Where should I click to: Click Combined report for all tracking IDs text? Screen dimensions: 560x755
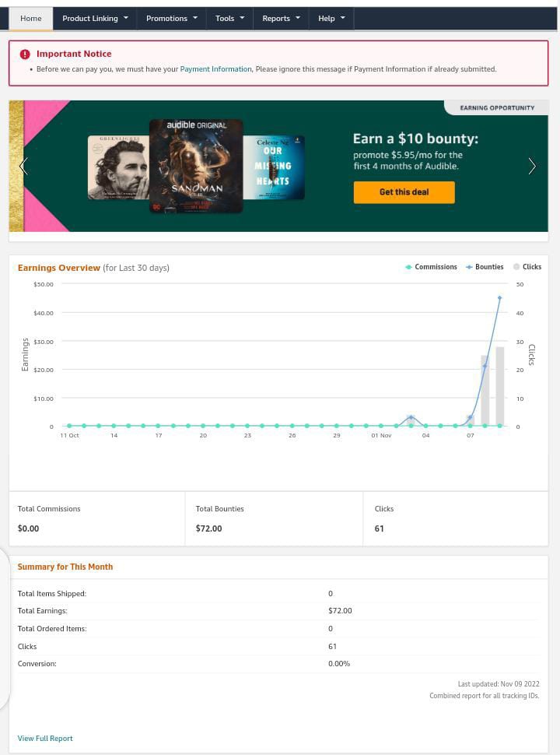(x=485, y=696)
